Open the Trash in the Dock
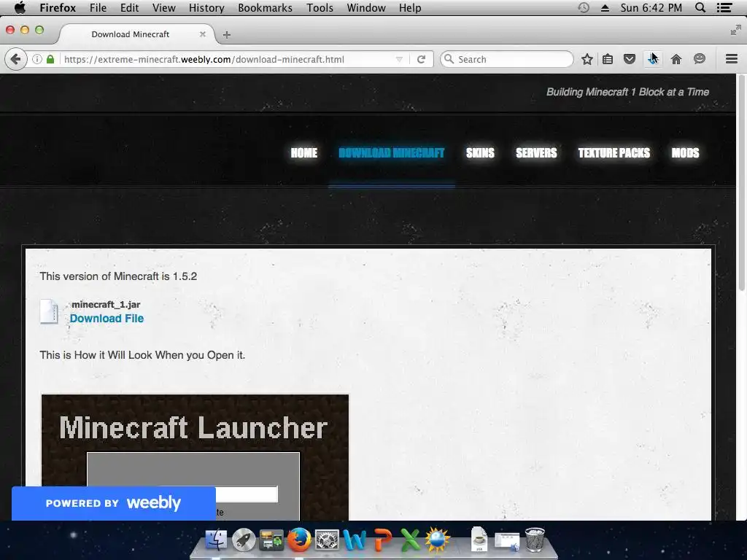The image size is (747, 560). click(x=535, y=540)
